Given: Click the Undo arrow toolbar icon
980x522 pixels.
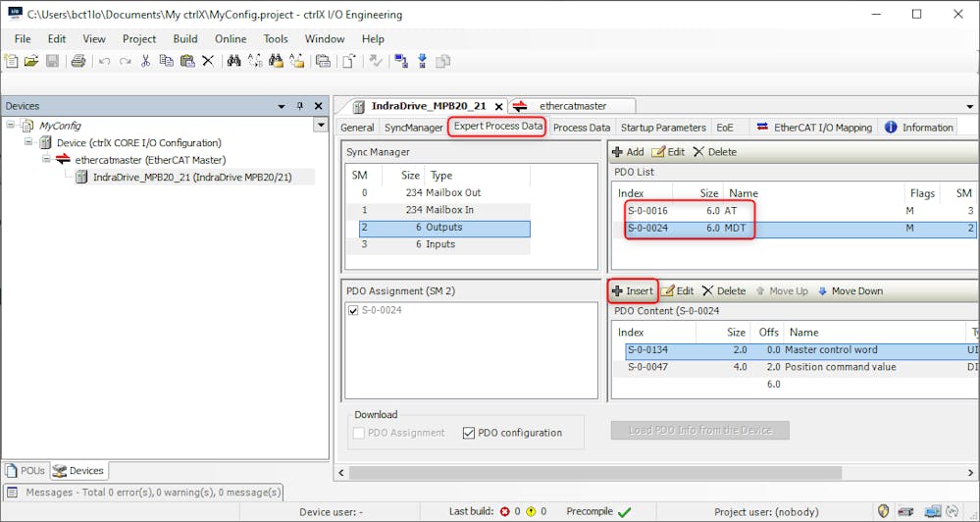Looking at the screenshot, I should pyautogui.click(x=105, y=61).
